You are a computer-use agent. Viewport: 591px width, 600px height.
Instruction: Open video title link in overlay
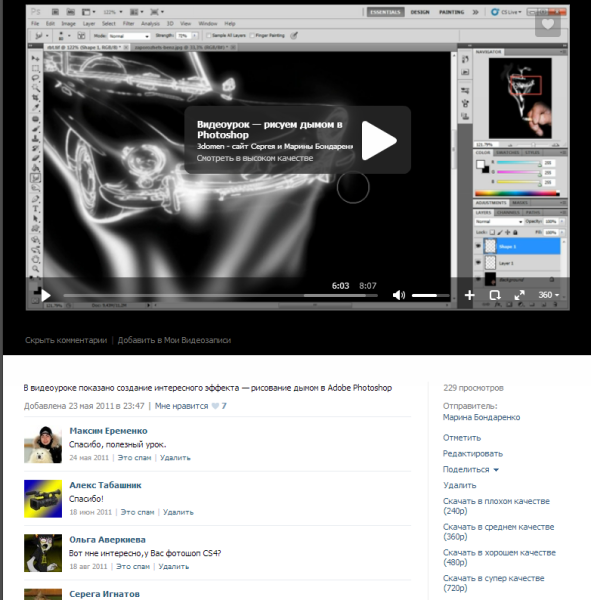click(x=269, y=129)
